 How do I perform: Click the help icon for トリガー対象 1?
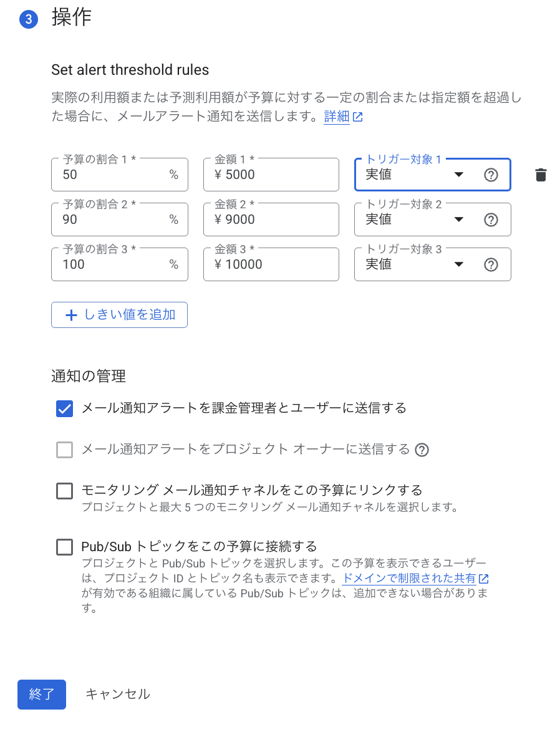pyautogui.click(x=491, y=175)
